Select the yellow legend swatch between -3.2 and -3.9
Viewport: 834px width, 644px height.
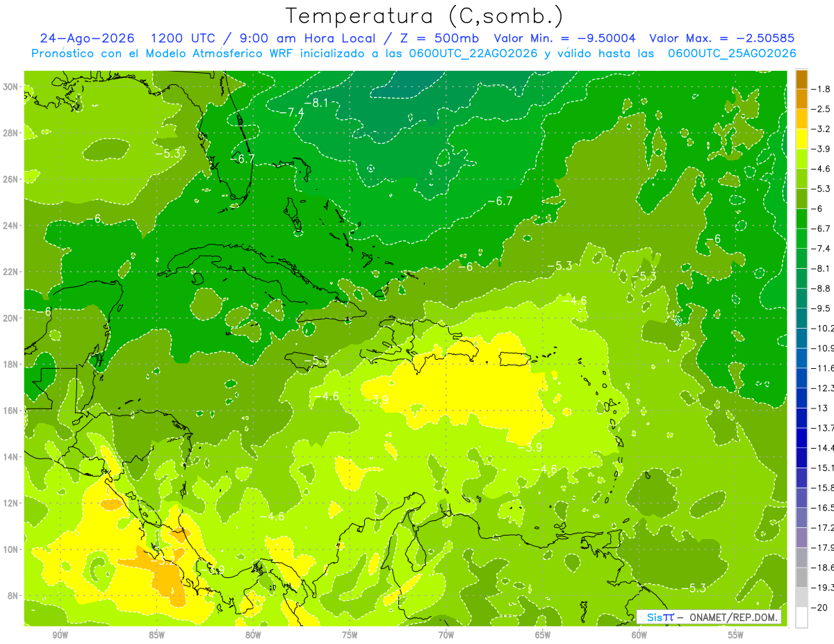click(x=801, y=139)
